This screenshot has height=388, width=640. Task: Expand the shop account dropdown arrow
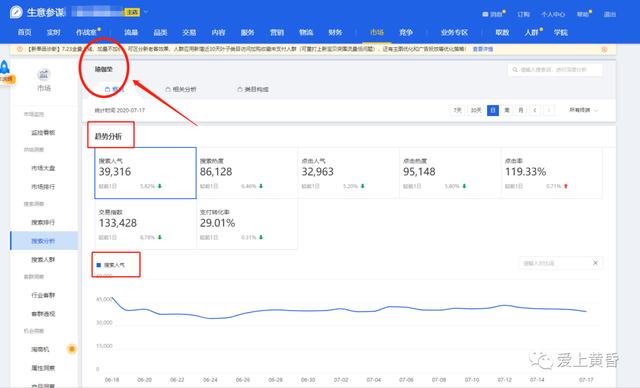click(x=146, y=12)
